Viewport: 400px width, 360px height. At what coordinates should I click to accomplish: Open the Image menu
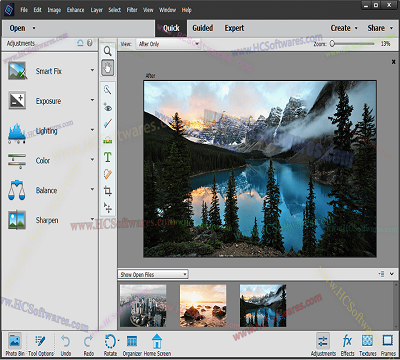(54, 10)
